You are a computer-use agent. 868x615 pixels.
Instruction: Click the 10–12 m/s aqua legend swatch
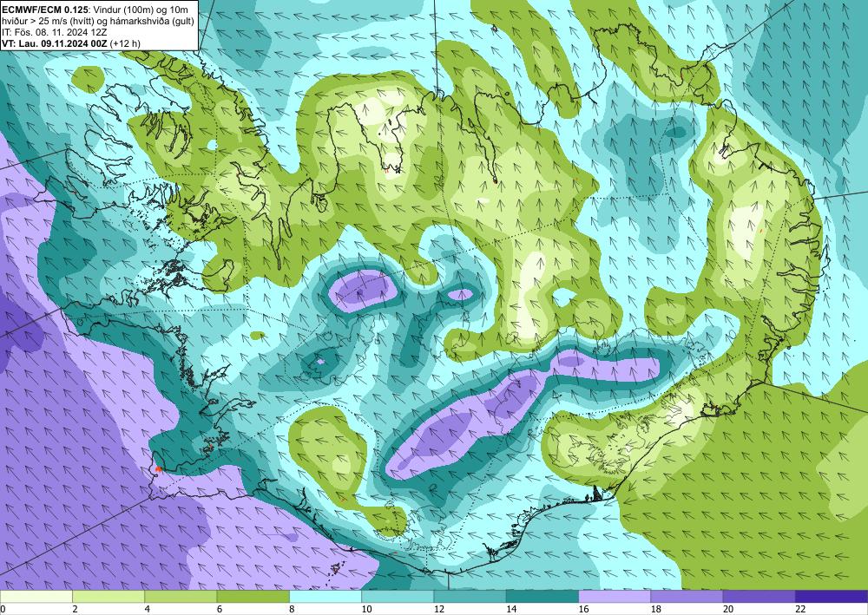click(398, 597)
